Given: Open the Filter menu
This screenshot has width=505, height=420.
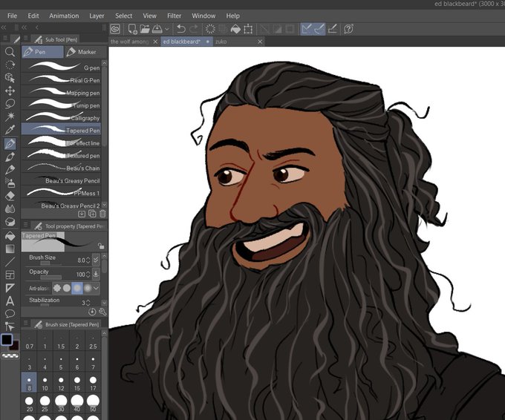Looking at the screenshot, I should 174,16.
